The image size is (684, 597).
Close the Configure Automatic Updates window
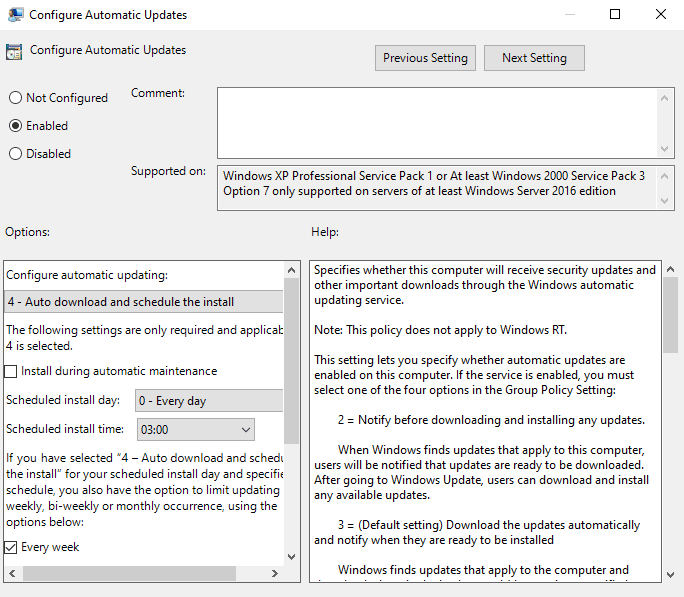click(661, 14)
